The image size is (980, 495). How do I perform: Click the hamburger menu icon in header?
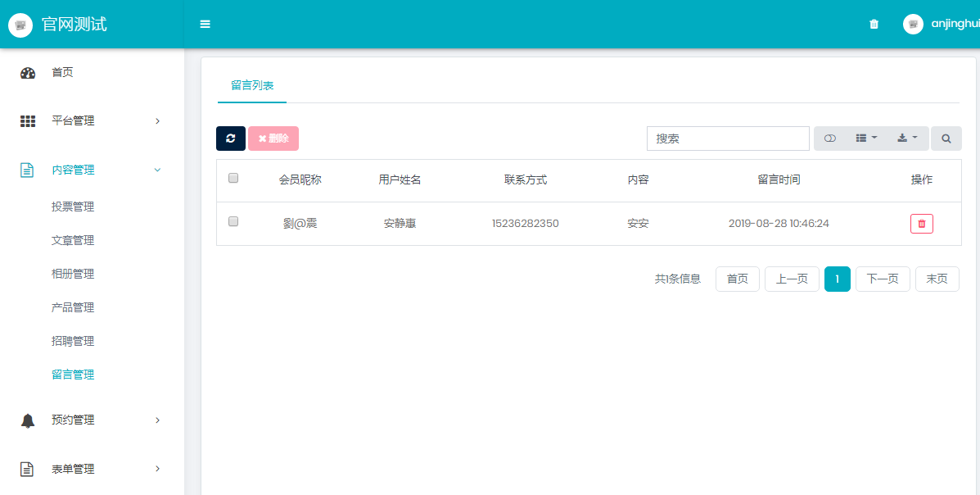coord(205,25)
